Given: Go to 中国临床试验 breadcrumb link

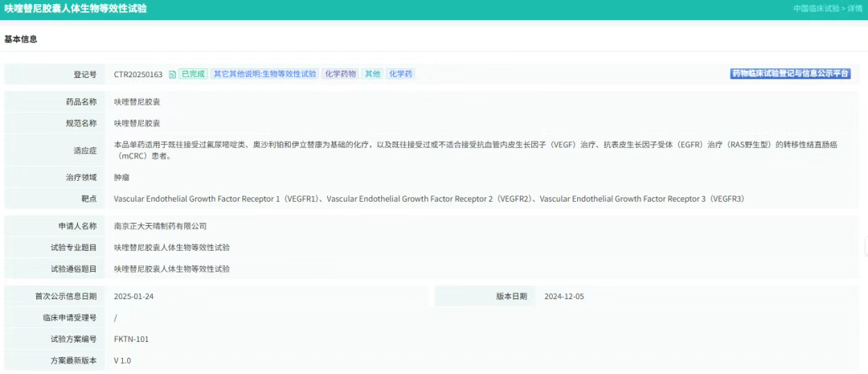Looking at the screenshot, I should (816, 9).
